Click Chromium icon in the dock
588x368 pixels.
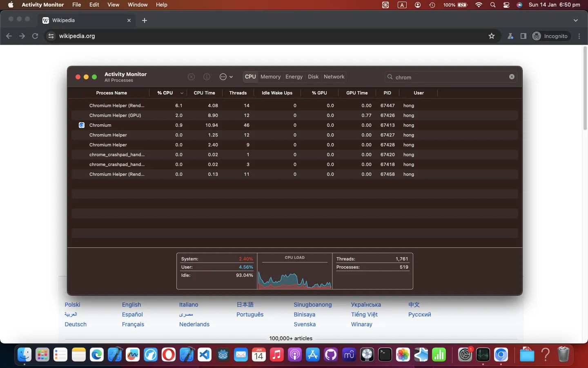pyautogui.click(x=501, y=355)
